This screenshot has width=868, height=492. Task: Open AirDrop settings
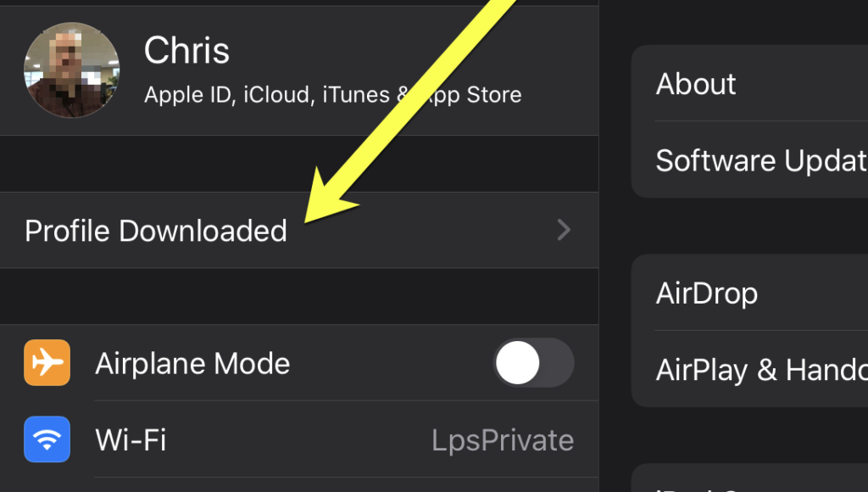749,293
